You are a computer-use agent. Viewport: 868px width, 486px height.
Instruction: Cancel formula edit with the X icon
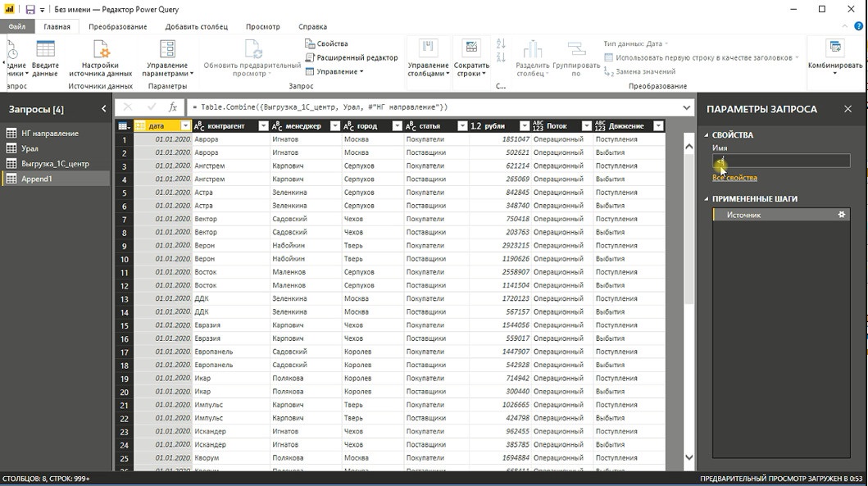click(128, 107)
